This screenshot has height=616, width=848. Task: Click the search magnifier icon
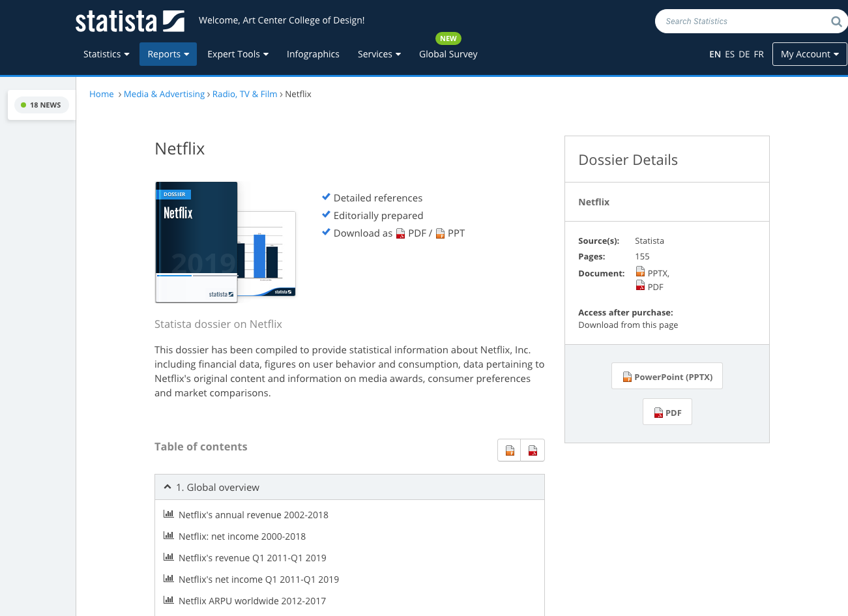click(836, 22)
